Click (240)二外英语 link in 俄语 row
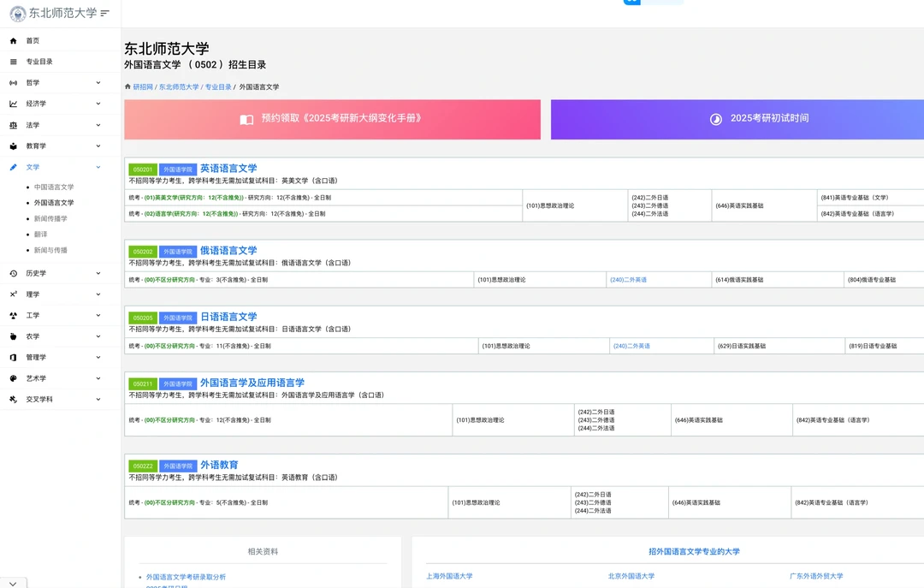 pos(628,280)
